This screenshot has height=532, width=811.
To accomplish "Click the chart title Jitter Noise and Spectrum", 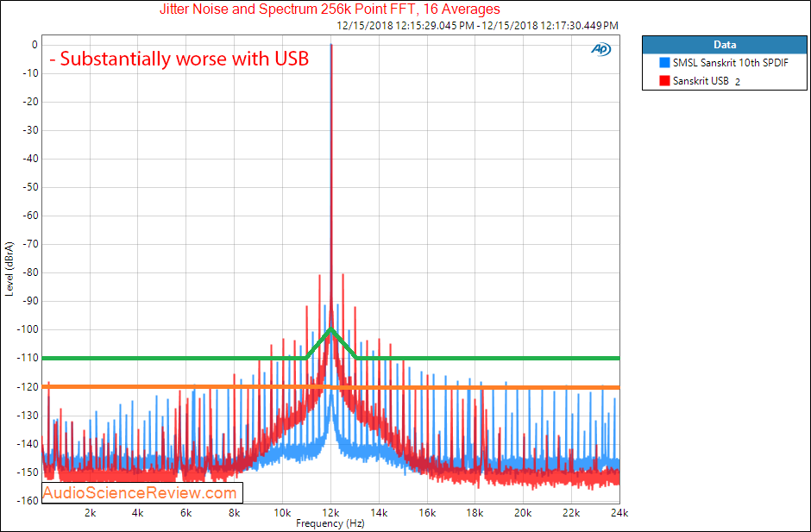I will tap(330, 9).
